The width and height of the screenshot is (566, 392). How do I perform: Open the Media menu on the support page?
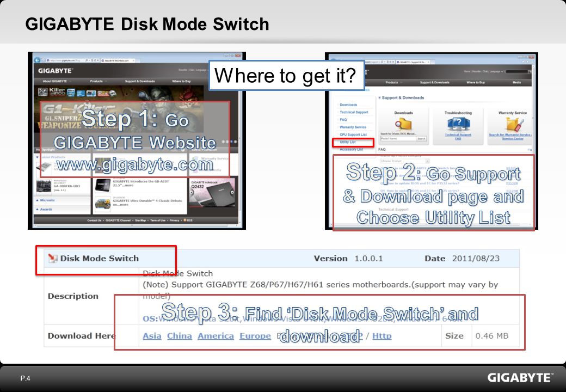(x=516, y=82)
